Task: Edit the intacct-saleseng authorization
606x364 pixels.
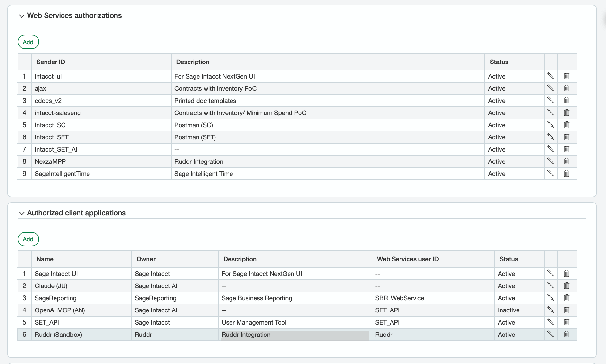Action: pos(551,112)
